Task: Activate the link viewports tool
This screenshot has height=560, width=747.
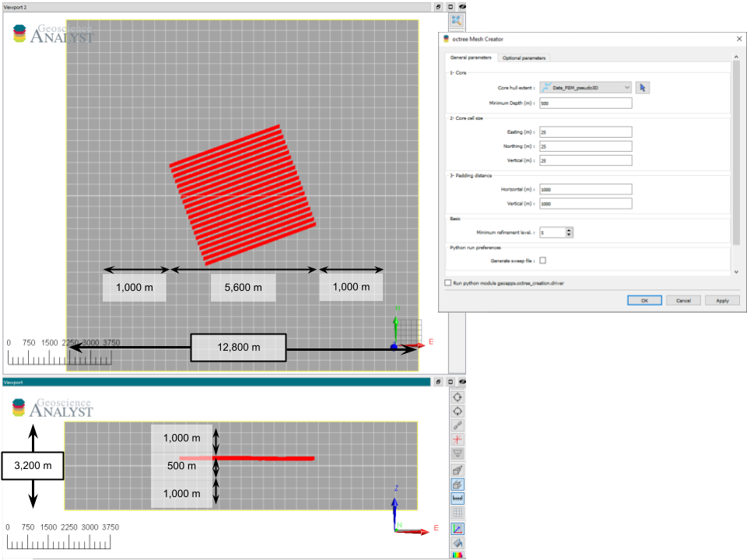Action: 458,425
